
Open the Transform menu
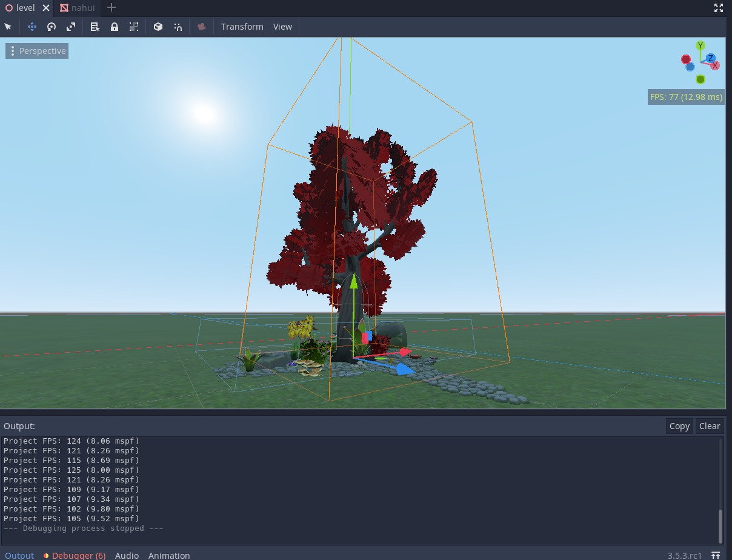coord(242,27)
